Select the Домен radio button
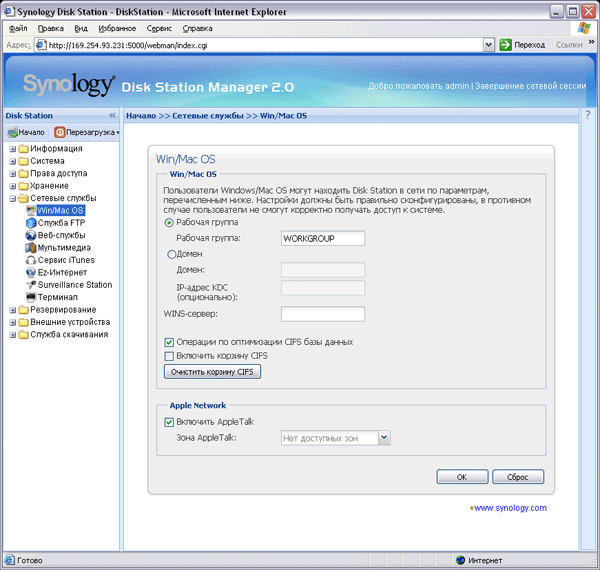 [171, 254]
